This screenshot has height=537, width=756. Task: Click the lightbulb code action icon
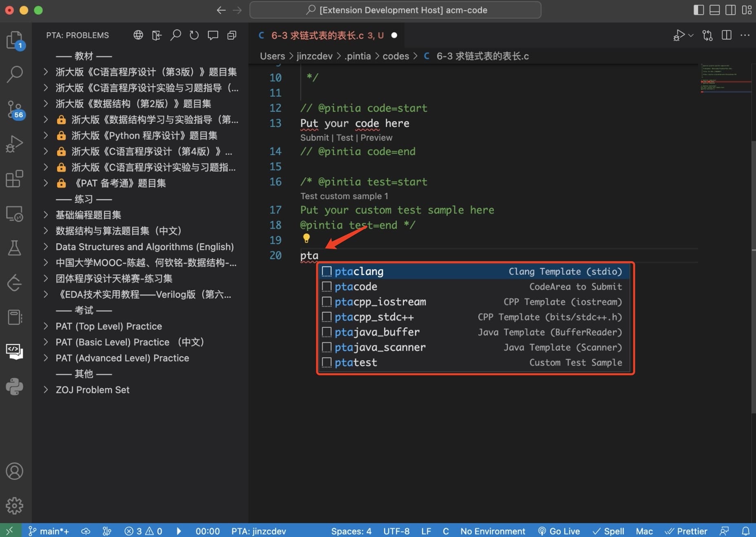[x=306, y=238]
